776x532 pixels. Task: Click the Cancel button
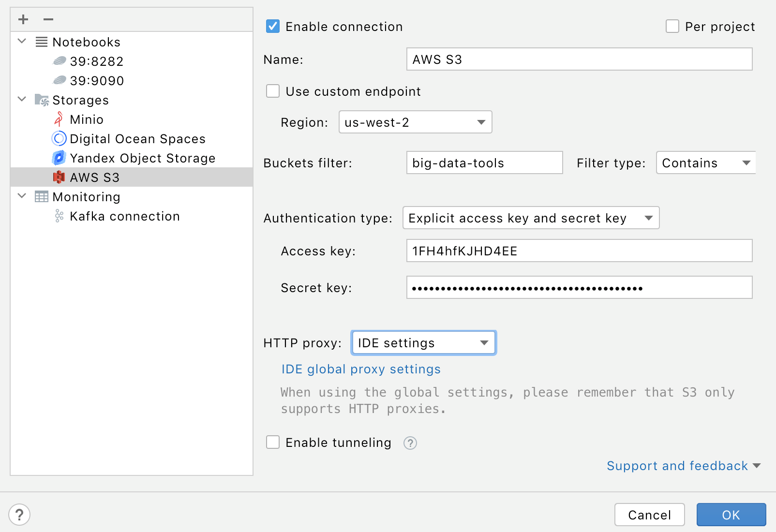pyautogui.click(x=650, y=515)
